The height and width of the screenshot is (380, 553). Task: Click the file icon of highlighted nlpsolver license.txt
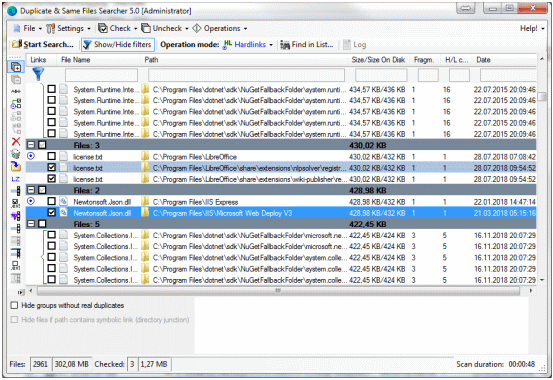63,168
